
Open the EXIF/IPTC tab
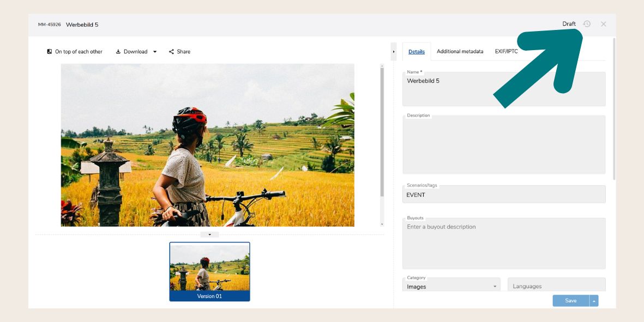pos(506,52)
